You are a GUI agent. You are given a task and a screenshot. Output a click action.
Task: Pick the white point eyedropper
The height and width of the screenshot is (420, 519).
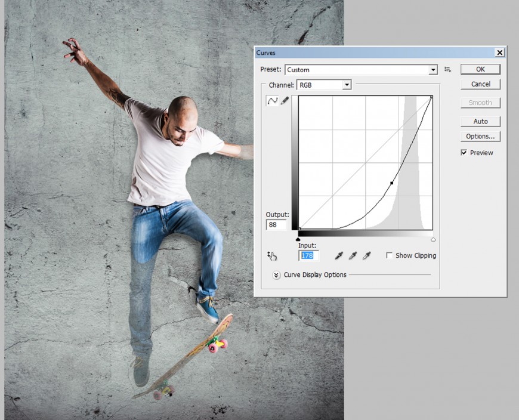click(x=367, y=255)
